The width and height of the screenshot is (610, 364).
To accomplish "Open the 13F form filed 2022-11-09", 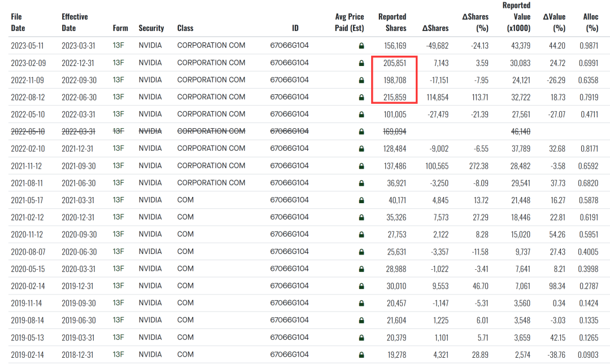I will click(x=118, y=80).
